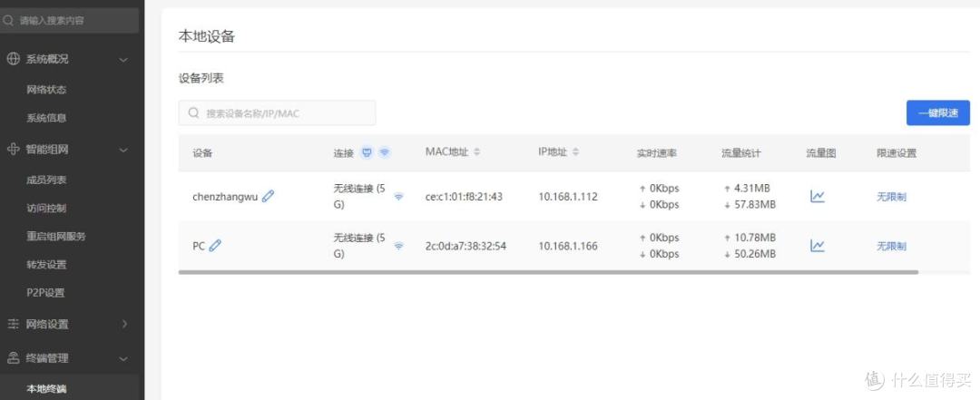Click 无限制 link for chenzhangwu
Image resolution: width=980 pixels, height=400 pixels.
[891, 196]
